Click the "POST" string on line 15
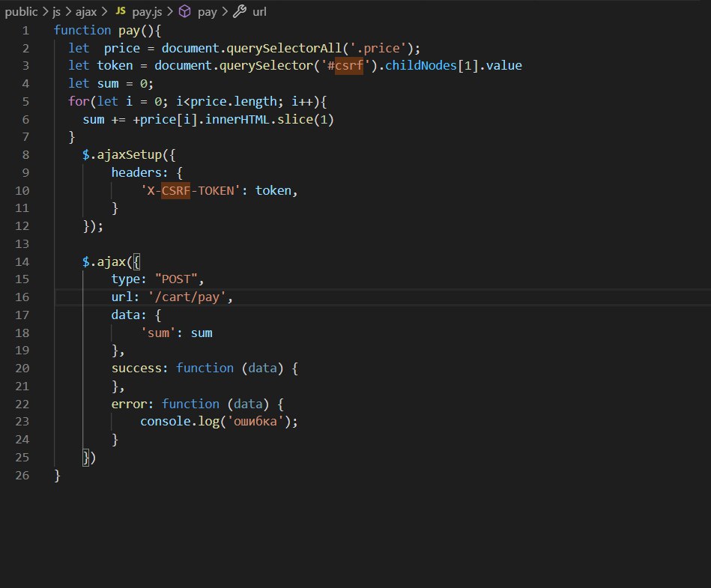Viewport: 711px width, 588px height. pyautogui.click(x=176, y=279)
